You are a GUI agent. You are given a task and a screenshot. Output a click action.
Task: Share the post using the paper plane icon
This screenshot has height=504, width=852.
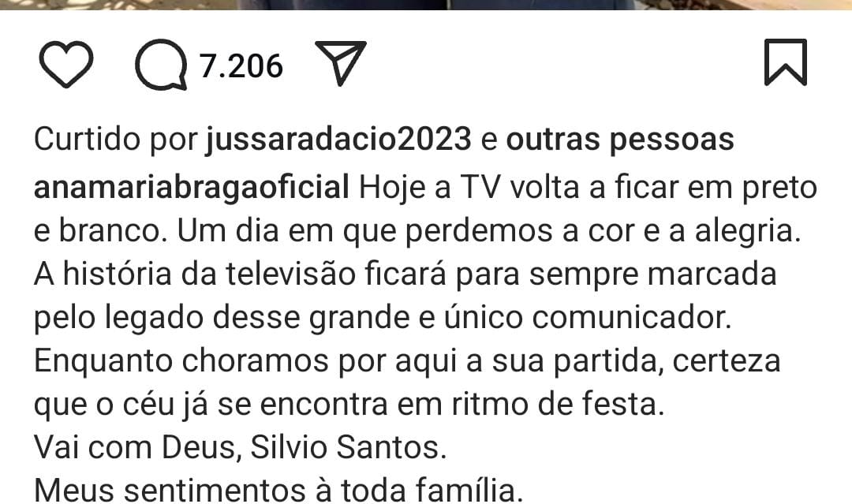[x=341, y=62]
